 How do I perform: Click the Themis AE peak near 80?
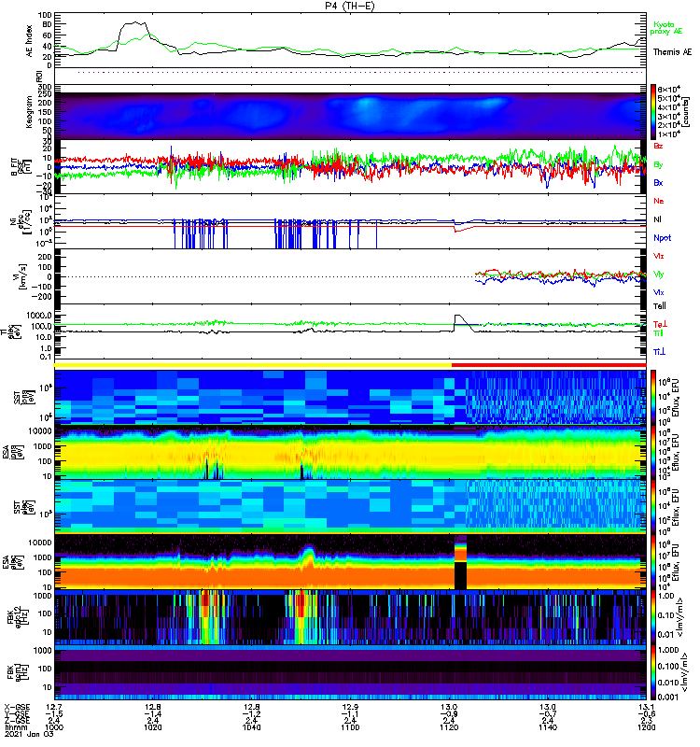tap(134, 22)
